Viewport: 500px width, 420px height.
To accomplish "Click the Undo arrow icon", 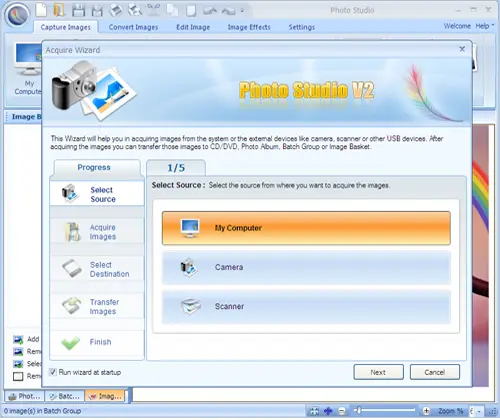I will coord(210,10).
